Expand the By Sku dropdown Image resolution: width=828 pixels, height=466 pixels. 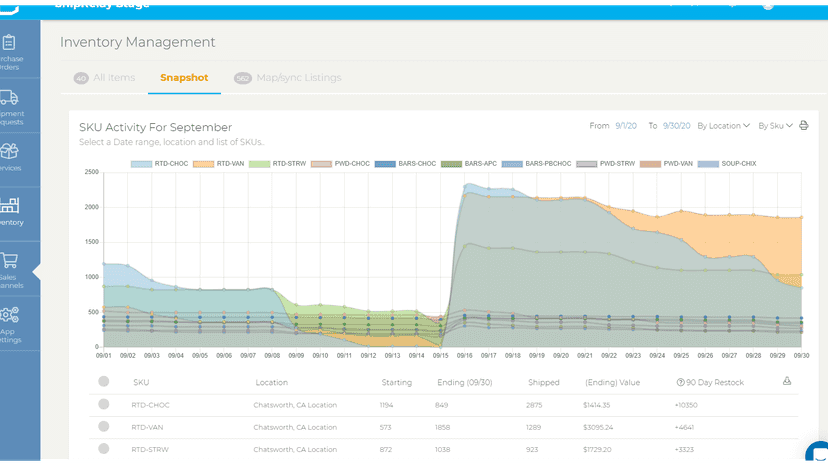(x=775, y=126)
